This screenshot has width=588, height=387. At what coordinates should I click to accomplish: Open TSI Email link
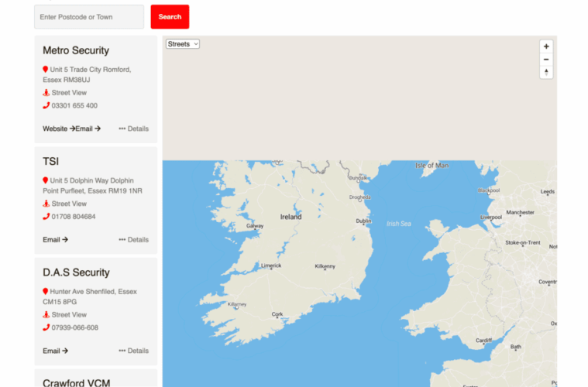[x=55, y=239]
